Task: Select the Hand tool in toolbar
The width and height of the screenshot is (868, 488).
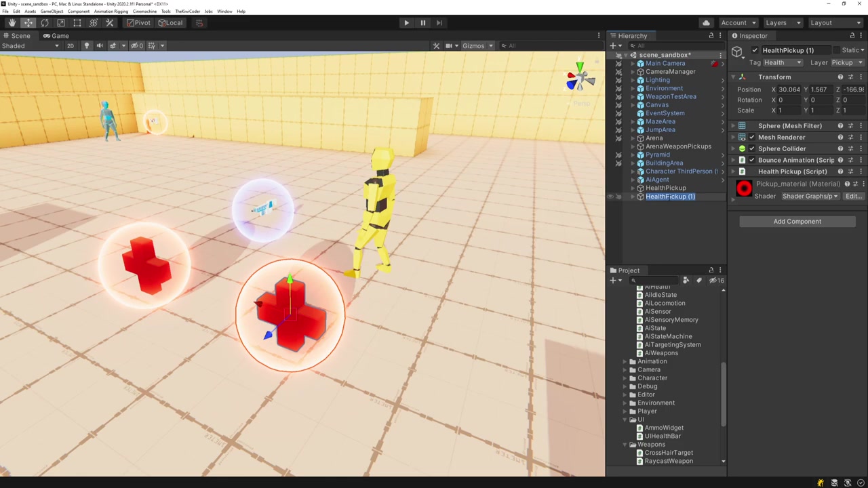Action: pyautogui.click(x=12, y=23)
